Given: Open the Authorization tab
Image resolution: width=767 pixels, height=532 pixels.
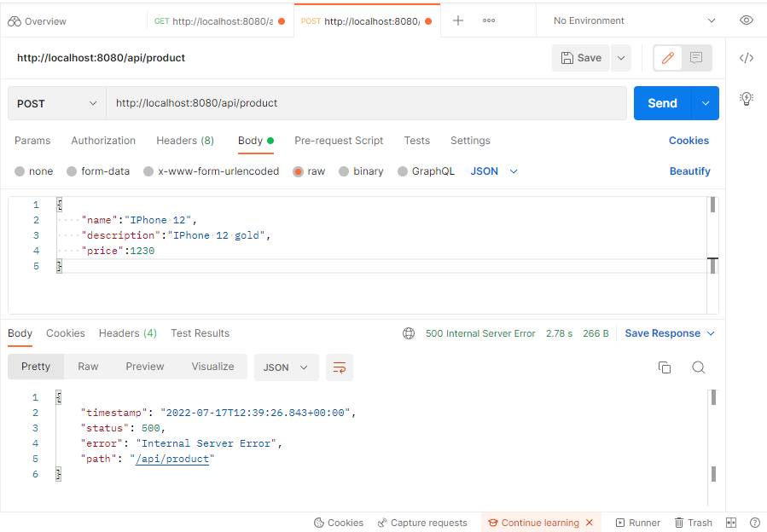Looking at the screenshot, I should pyautogui.click(x=103, y=141).
